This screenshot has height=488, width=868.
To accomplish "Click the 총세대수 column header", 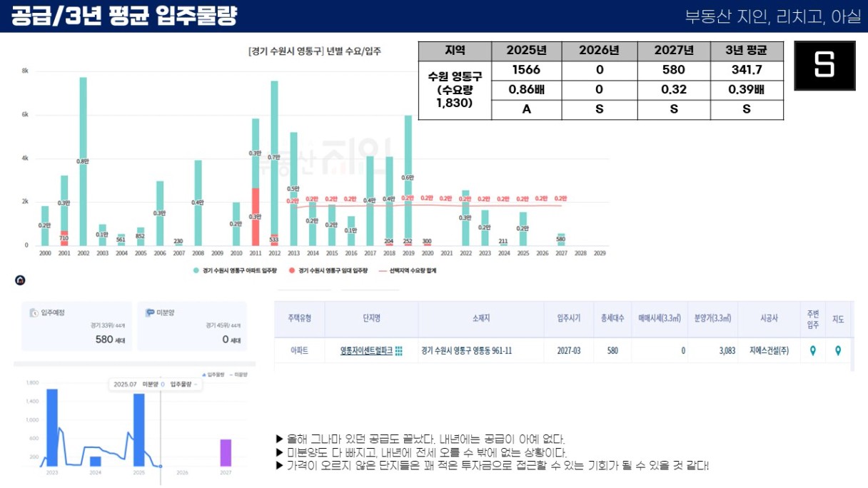I will tap(612, 318).
